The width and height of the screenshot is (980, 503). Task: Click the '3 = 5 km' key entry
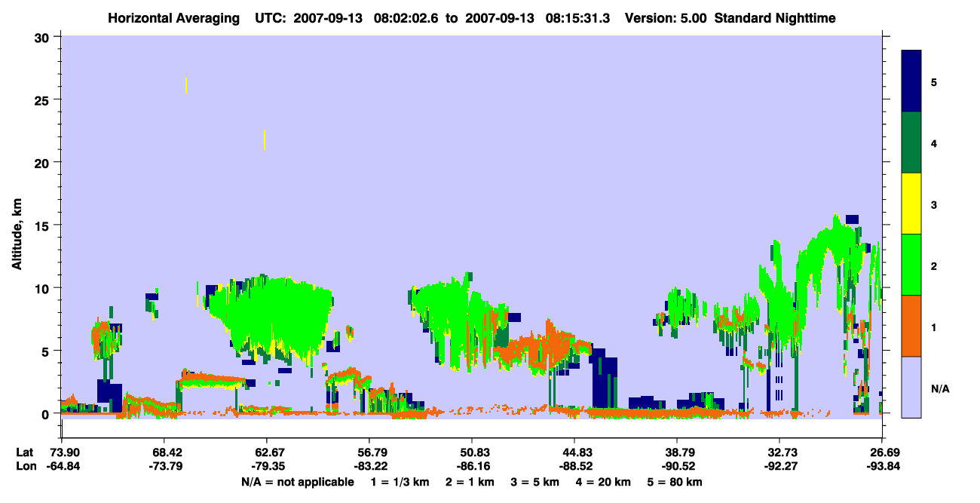click(x=534, y=482)
